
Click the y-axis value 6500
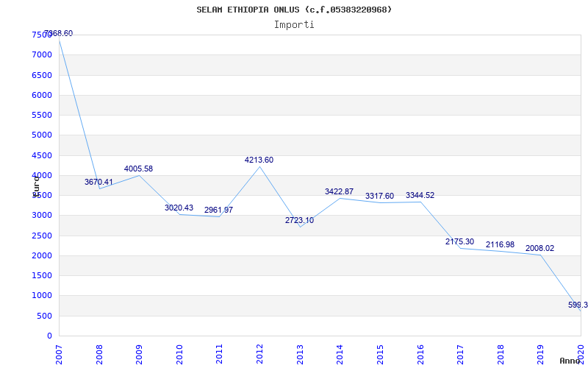point(42,75)
